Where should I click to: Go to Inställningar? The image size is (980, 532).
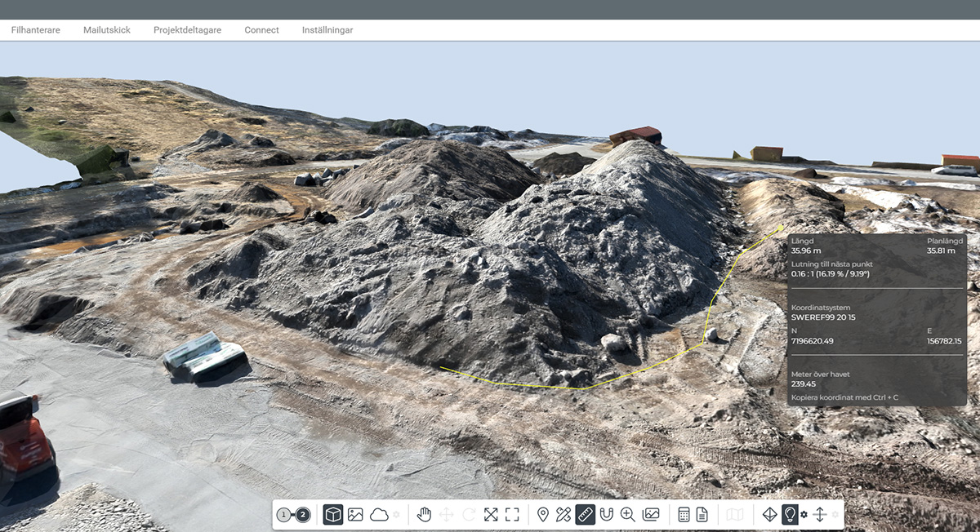(327, 30)
